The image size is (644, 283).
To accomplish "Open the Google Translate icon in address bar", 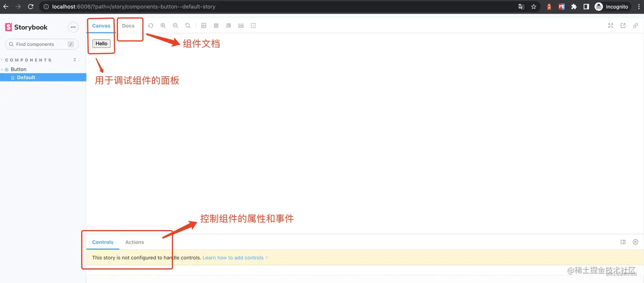I will pyautogui.click(x=521, y=7).
